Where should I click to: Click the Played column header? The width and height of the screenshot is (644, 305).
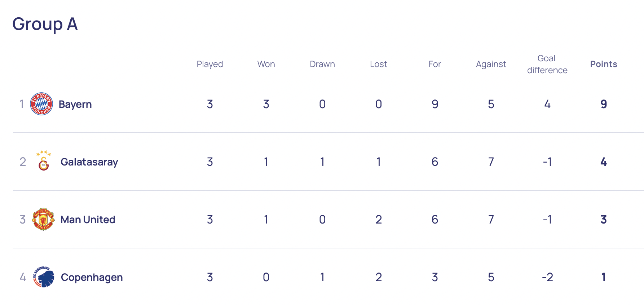(x=209, y=64)
